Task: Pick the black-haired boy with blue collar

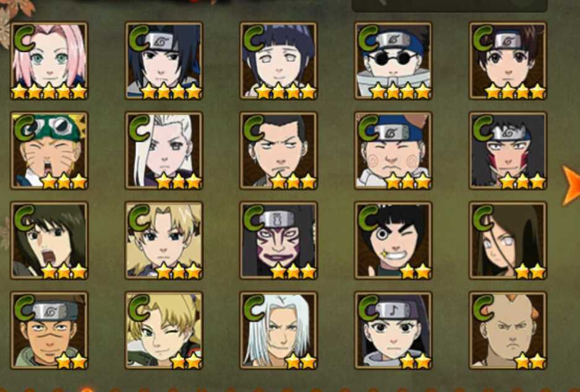Action: coord(164,61)
